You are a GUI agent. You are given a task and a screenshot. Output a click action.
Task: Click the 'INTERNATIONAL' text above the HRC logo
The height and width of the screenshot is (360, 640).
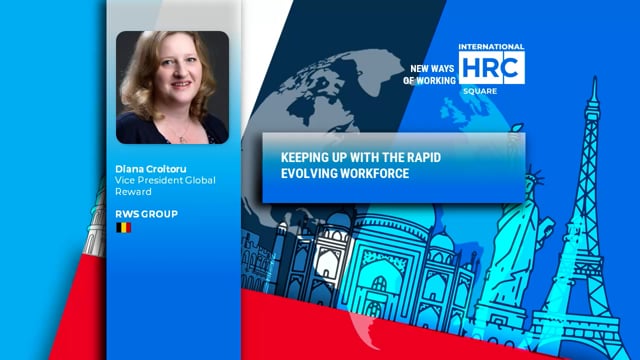[x=491, y=47]
